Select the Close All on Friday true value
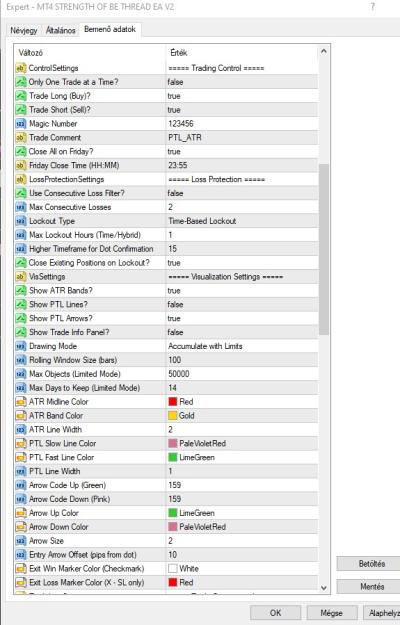400x625 pixels. point(174,151)
